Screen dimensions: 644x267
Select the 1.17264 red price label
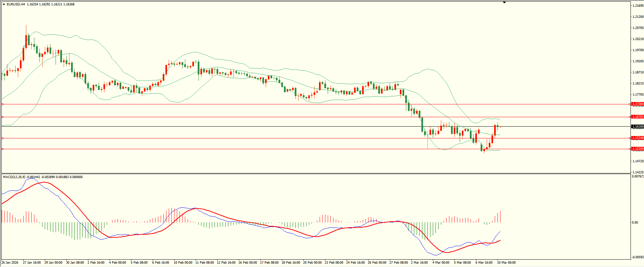click(x=637, y=104)
